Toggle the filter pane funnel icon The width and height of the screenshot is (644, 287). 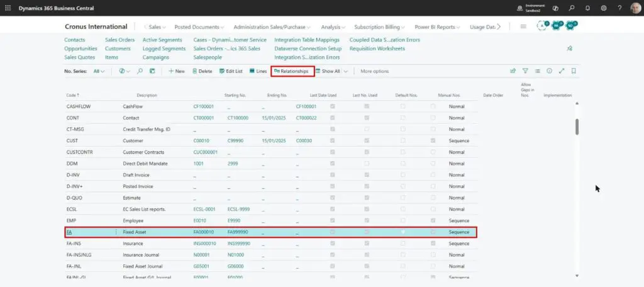pyautogui.click(x=525, y=71)
